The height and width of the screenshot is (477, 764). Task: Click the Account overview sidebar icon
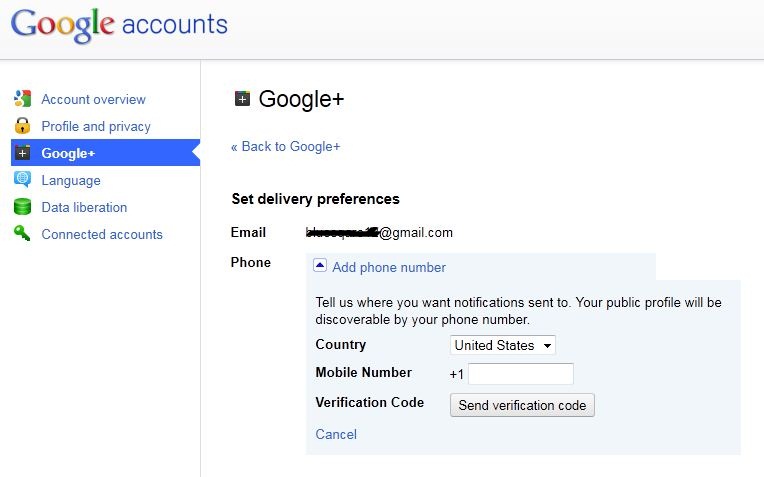pyautogui.click(x=22, y=99)
